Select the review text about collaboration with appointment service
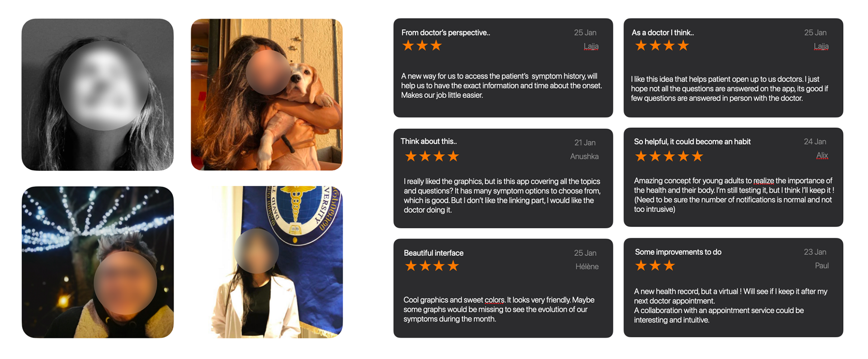Viewport: 868px width, 359px height. pyautogui.click(x=719, y=315)
